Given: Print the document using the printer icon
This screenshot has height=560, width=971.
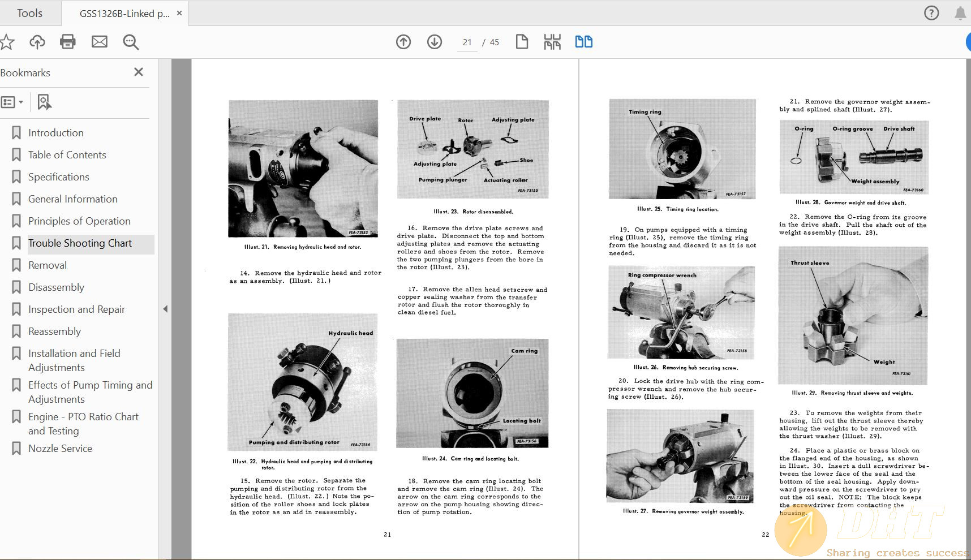Looking at the screenshot, I should [68, 42].
